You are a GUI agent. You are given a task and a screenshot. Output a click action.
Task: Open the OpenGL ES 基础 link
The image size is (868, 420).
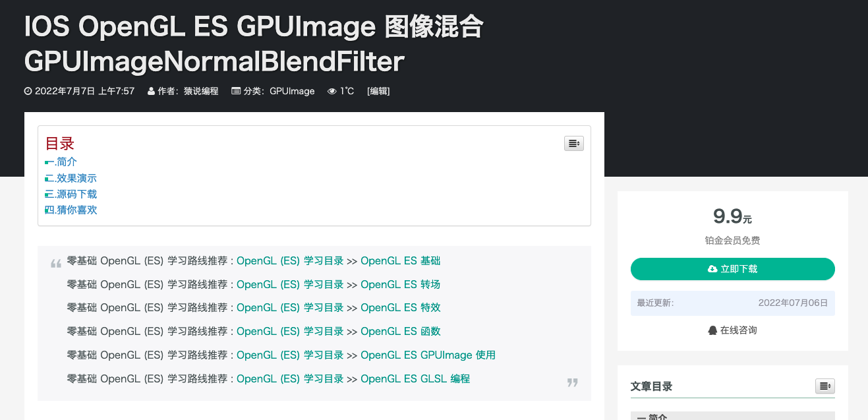point(400,260)
